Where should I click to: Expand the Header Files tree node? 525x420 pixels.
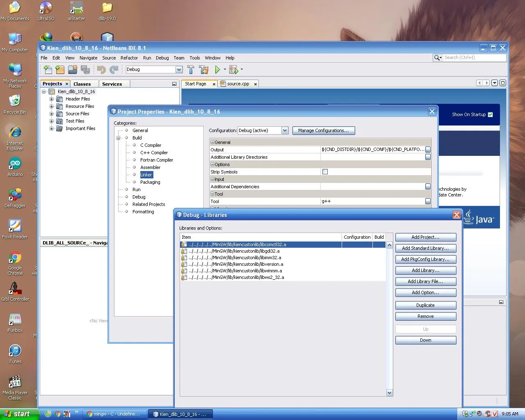[x=52, y=99]
